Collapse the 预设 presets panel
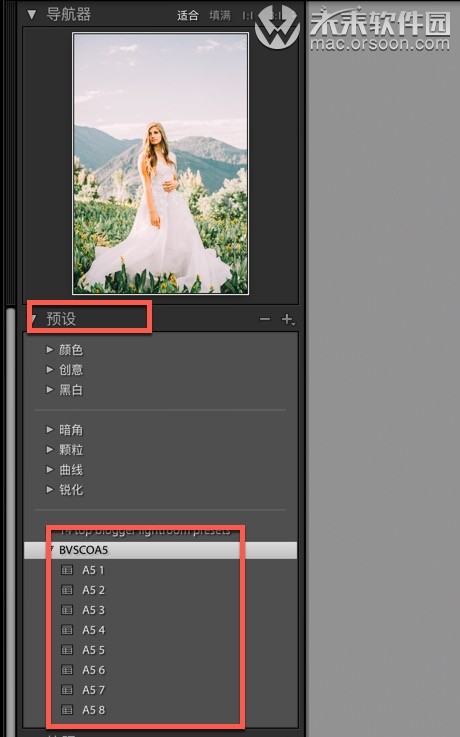The image size is (460, 737). click(x=34, y=319)
